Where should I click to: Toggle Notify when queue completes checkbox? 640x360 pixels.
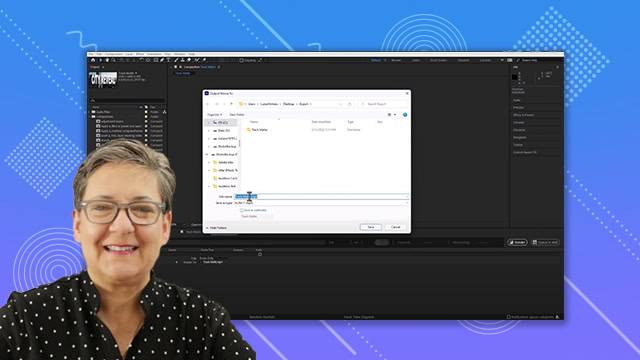coord(509,317)
